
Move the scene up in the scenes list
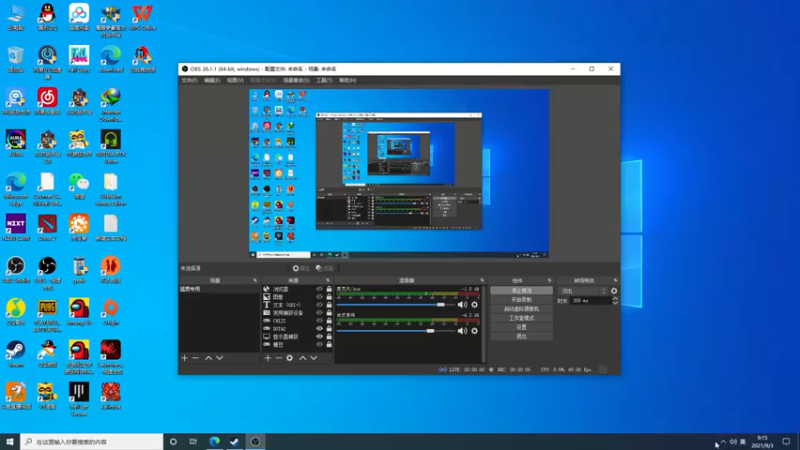coord(209,358)
